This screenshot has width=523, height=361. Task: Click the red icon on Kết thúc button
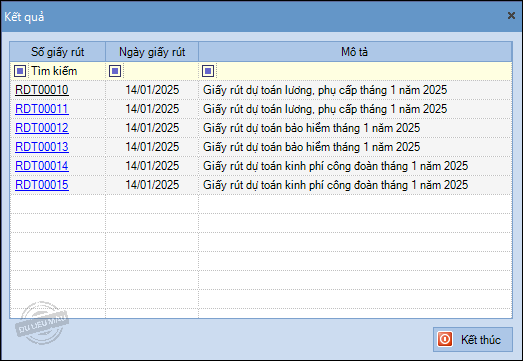tap(445, 339)
